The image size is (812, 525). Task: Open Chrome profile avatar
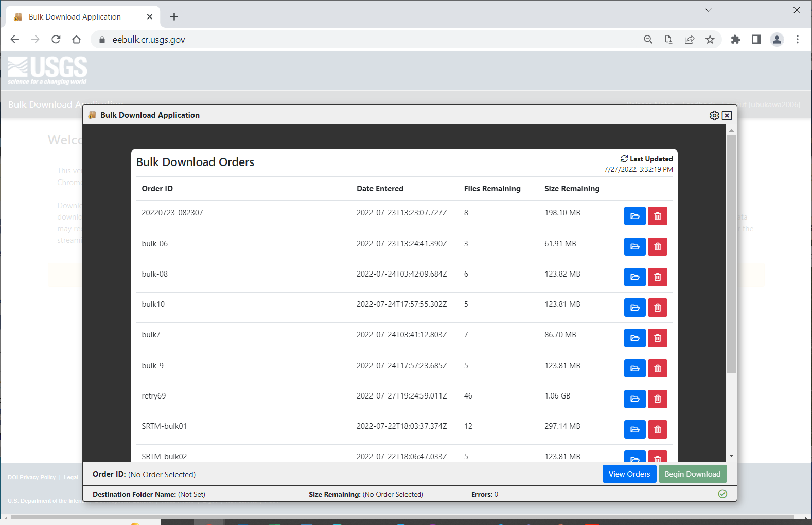point(776,40)
